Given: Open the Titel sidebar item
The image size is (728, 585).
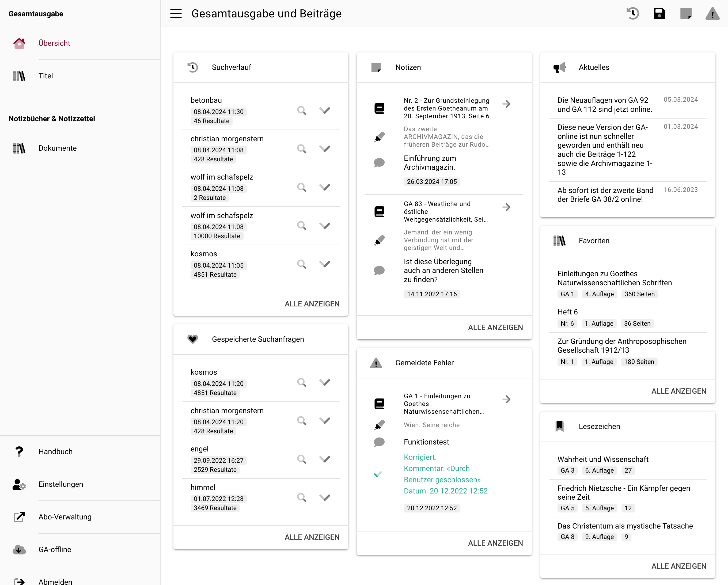Looking at the screenshot, I should (x=45, y=76).
